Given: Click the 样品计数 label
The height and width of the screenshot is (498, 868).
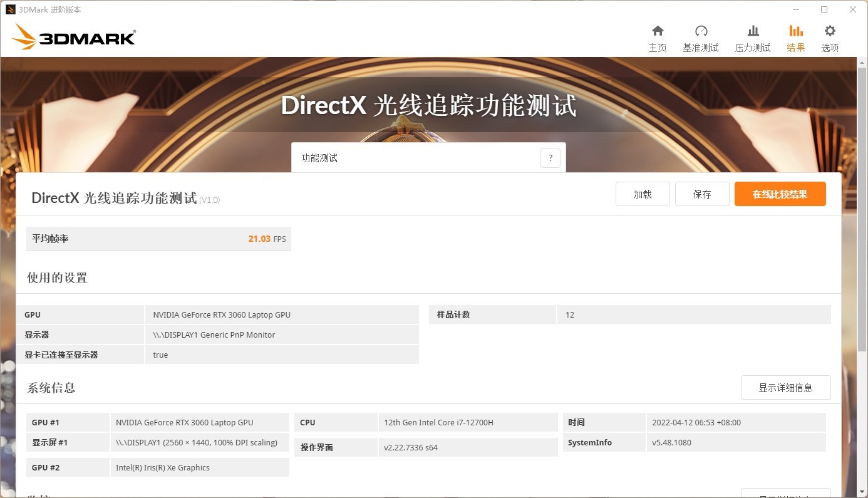Looking at the screenshot, I should (453, 315).
